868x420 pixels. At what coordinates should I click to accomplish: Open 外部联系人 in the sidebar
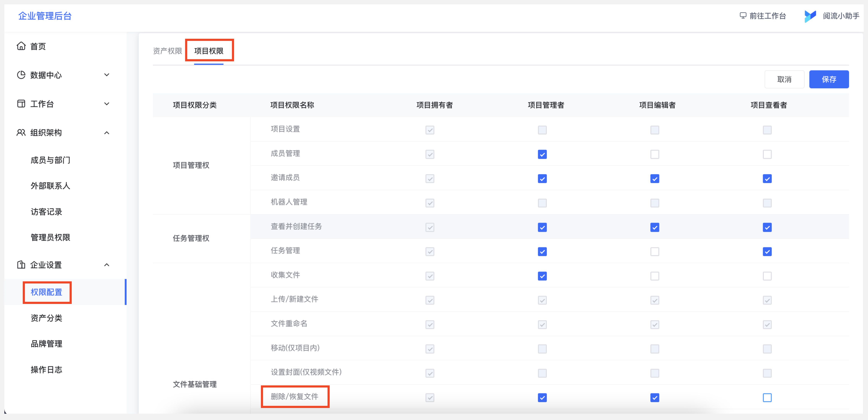[50, 186]
